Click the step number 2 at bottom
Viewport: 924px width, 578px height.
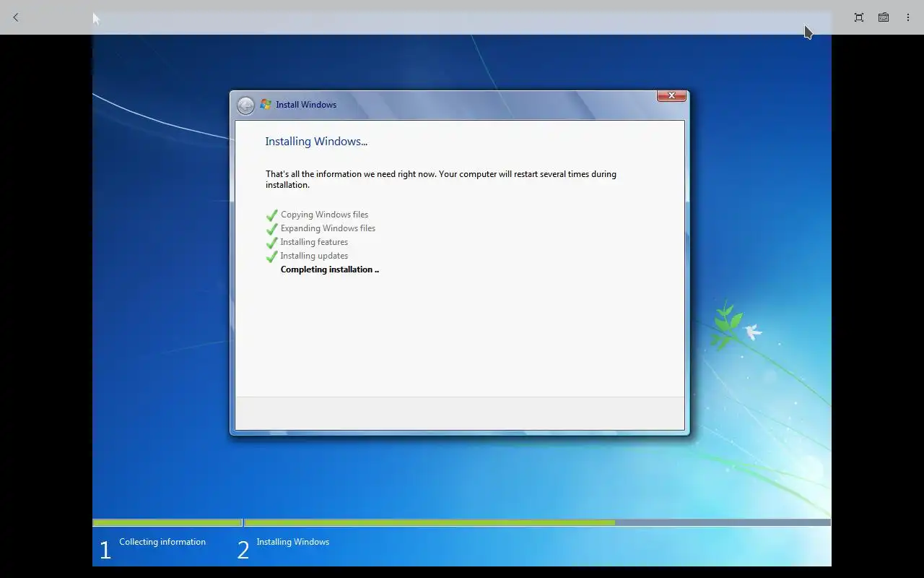tap(243, 551)
